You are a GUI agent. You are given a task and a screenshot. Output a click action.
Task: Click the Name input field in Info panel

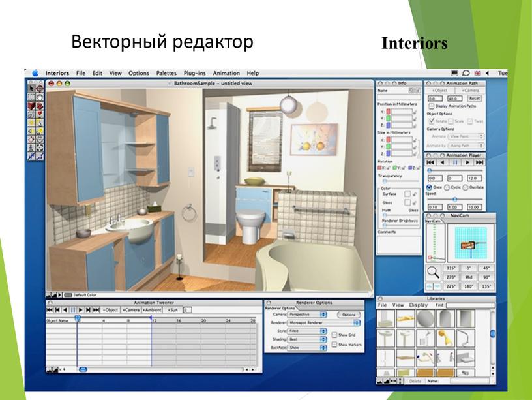(x=399, y=97)
